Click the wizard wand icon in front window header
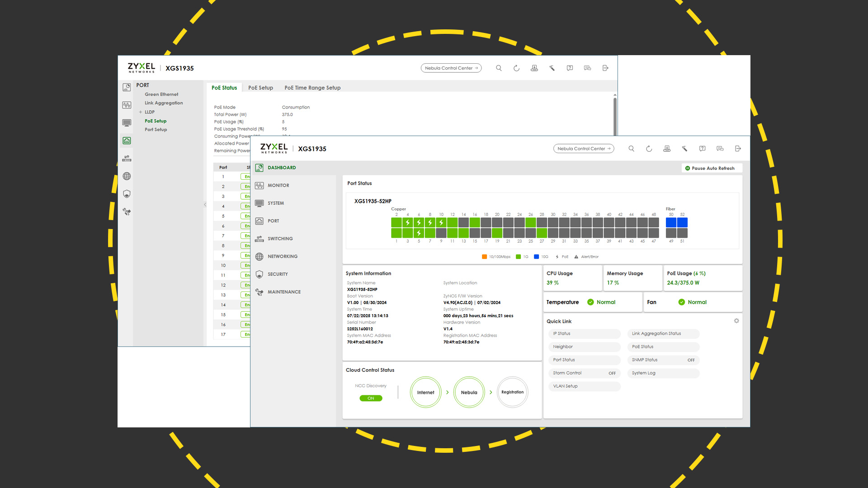868x488 pixels. coord(684,149)
